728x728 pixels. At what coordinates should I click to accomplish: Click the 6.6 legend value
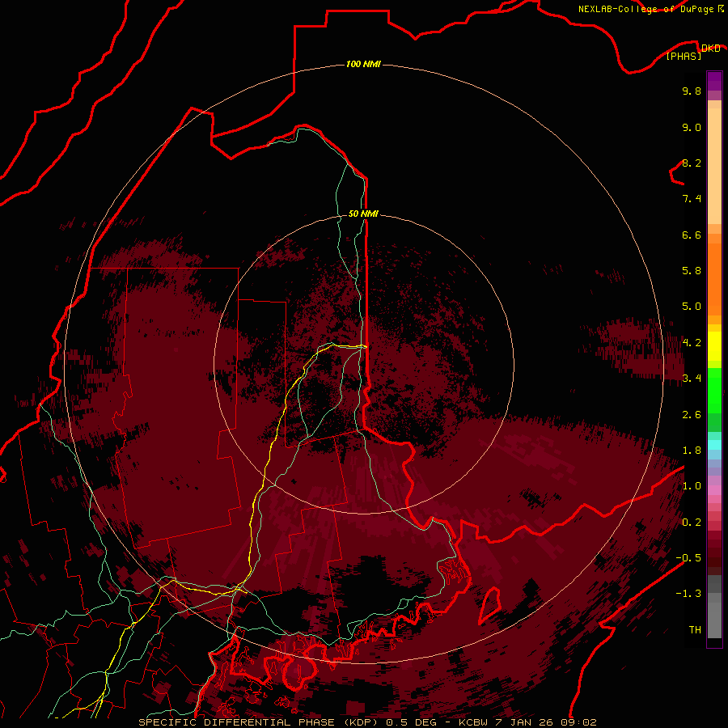[x=692, y=235]
